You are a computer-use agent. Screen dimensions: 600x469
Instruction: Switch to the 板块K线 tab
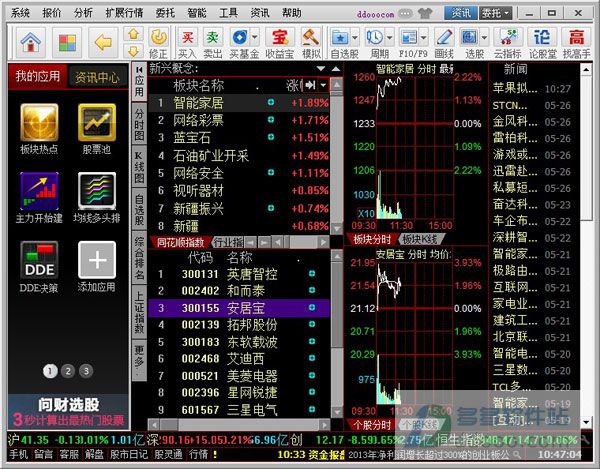[x=420, y=239]
